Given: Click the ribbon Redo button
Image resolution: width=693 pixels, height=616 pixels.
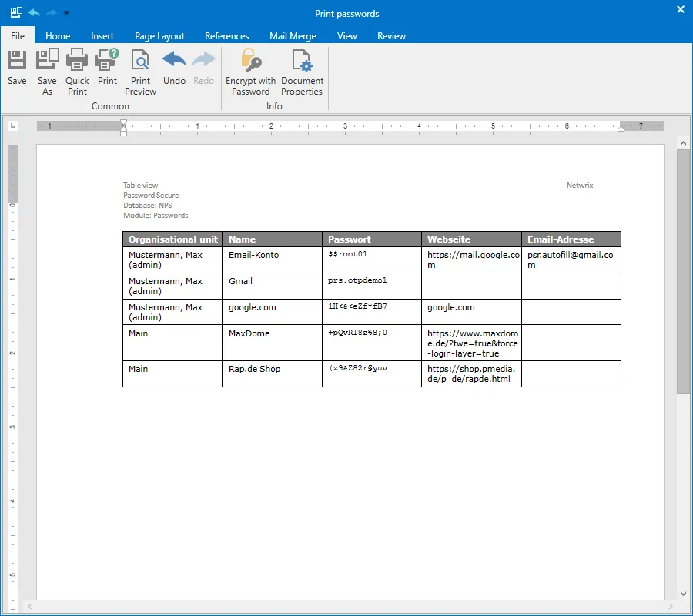Looking at the screenshot, I should [x=204, y=68].
